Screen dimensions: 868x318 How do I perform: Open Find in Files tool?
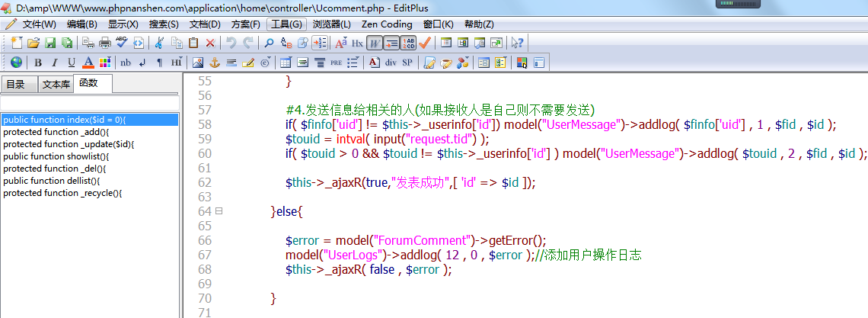[x=303, y=43]
